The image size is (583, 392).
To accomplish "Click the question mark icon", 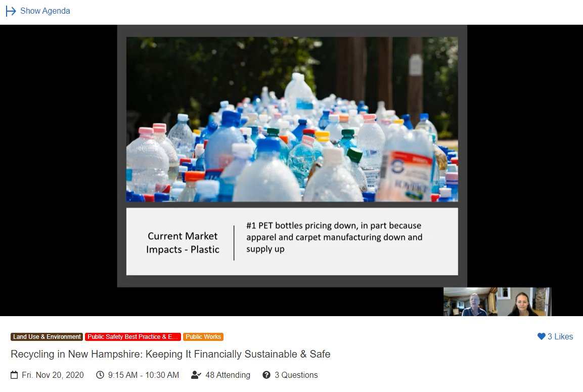I will click(x=266, y=375).
